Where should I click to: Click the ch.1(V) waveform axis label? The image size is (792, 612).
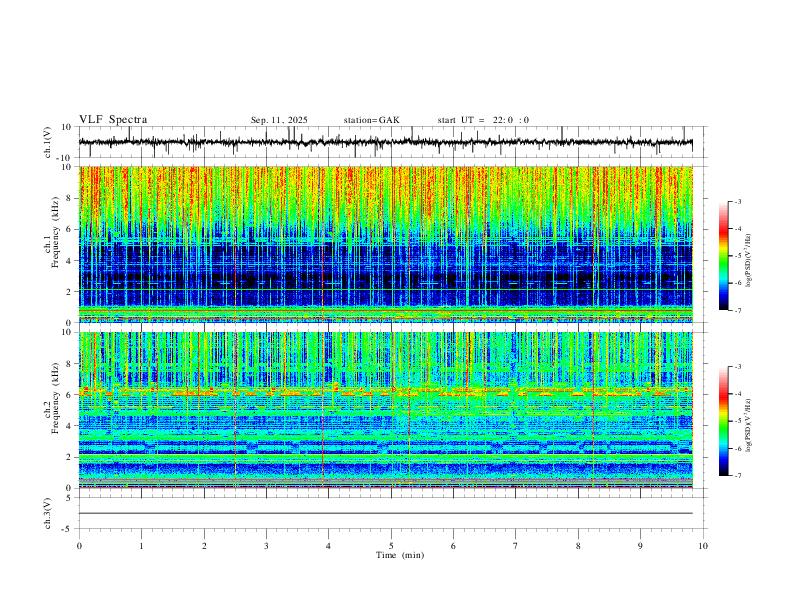coord(47,142)
